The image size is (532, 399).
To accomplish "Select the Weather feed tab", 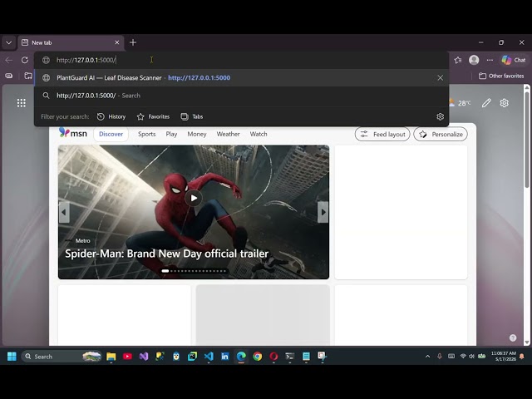I will [229, 134].
